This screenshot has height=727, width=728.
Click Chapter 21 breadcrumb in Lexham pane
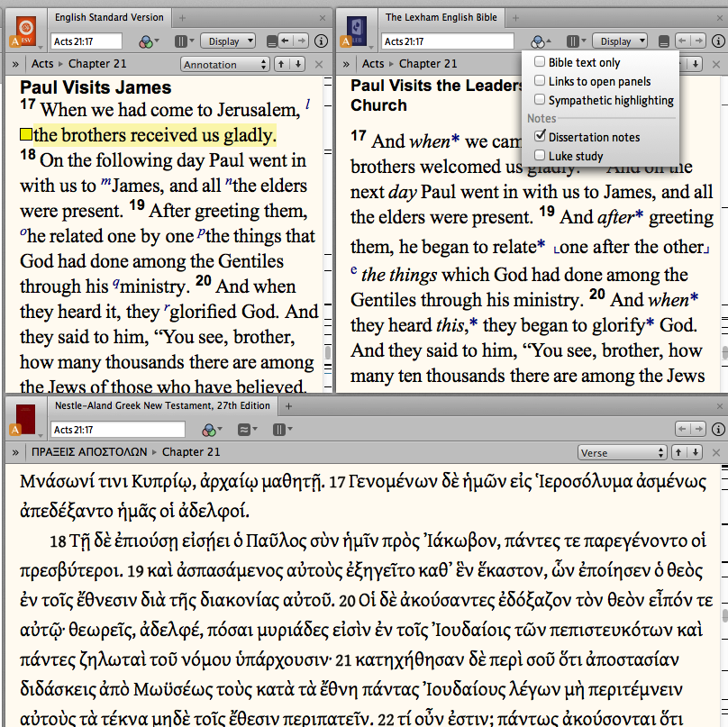[x=428, y=64]
